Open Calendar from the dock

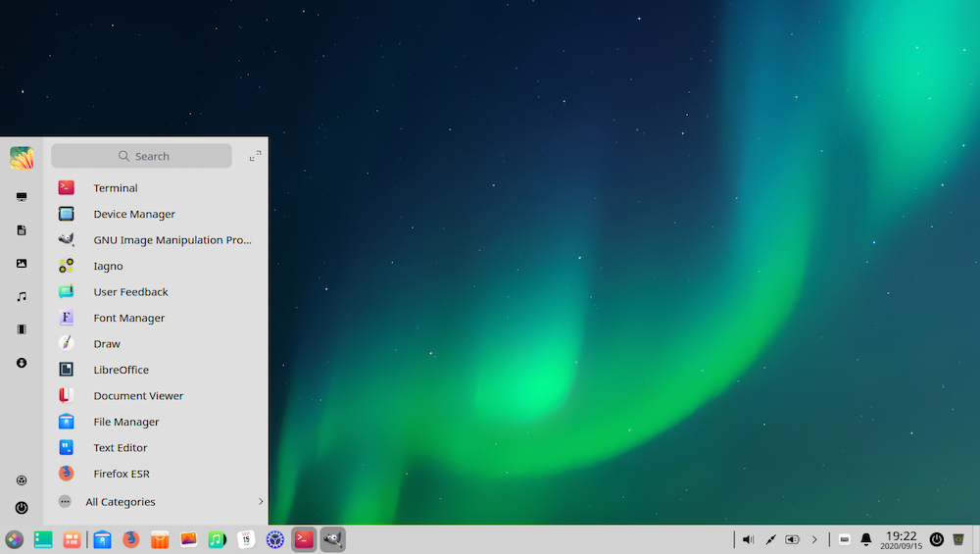(x=246, y=539)
